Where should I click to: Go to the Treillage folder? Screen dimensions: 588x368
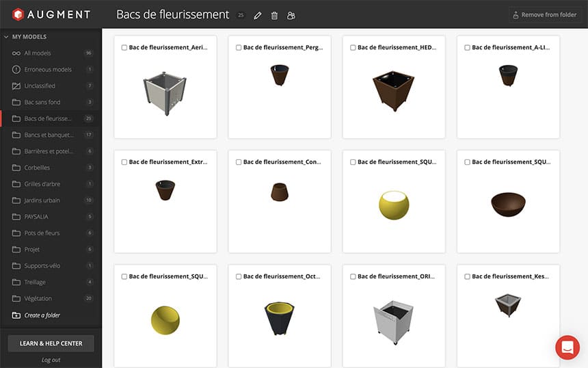pyautogui.click(x=36, y=282)
